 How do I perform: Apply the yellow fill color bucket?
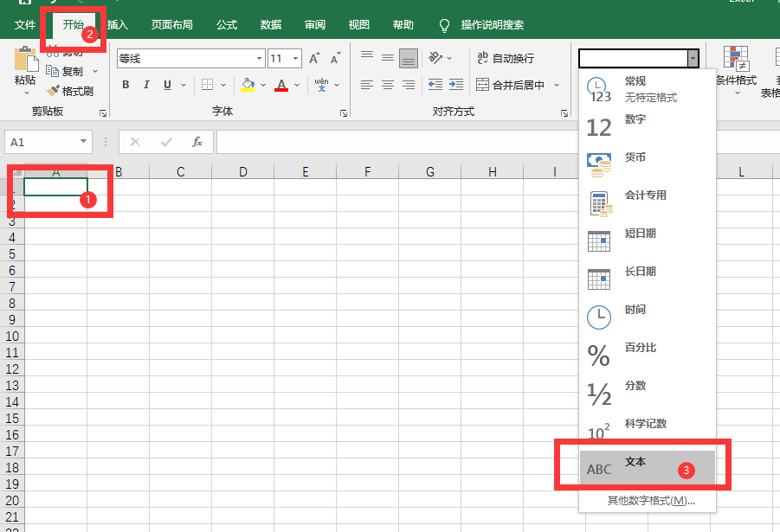pyautogui.click(x=248, y=85)
